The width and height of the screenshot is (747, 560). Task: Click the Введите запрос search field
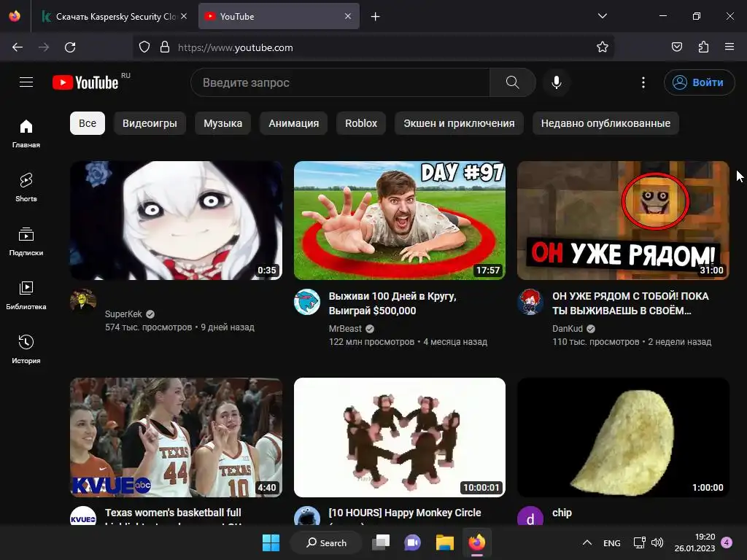pos(341,82)
